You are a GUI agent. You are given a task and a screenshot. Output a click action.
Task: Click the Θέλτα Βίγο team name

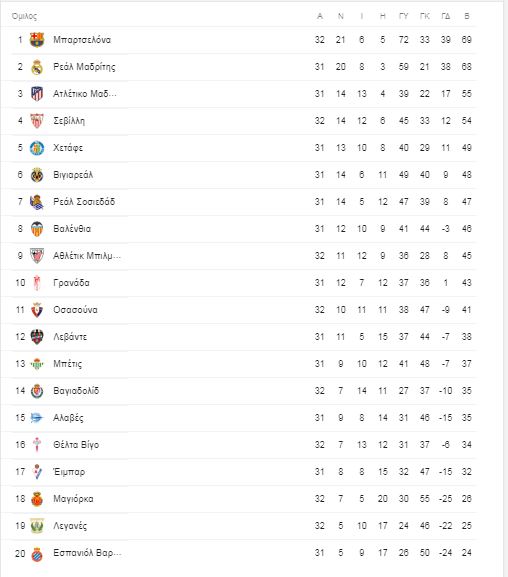[76, 445]
